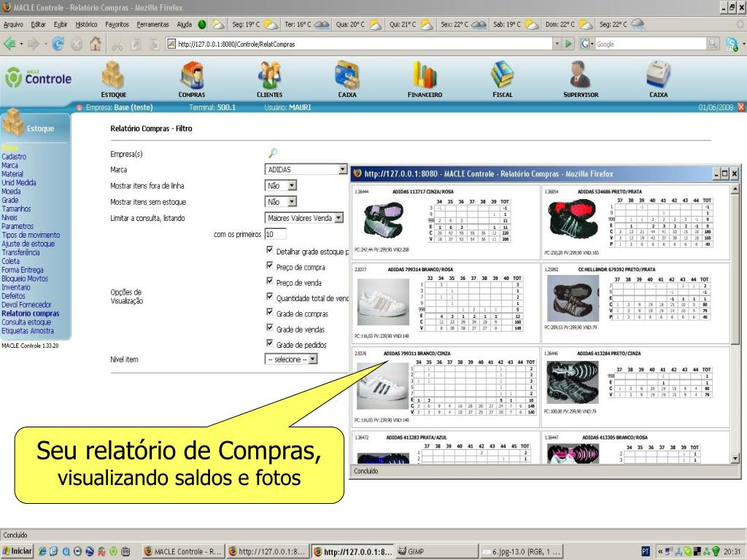
Task: Toggle Quantidade total de venda checkbox
Action: [x=270, y=297]
